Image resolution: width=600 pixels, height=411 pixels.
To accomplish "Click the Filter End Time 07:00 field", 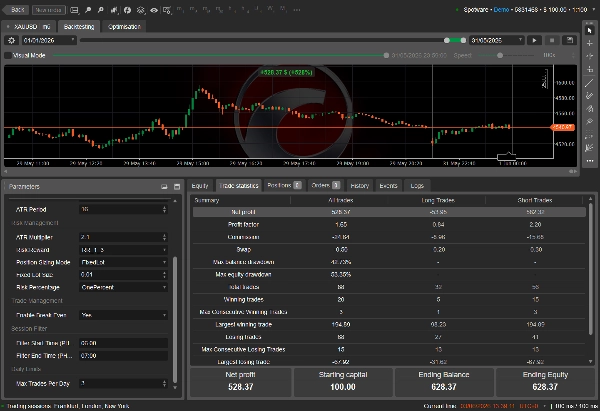I will pos(123,356).
